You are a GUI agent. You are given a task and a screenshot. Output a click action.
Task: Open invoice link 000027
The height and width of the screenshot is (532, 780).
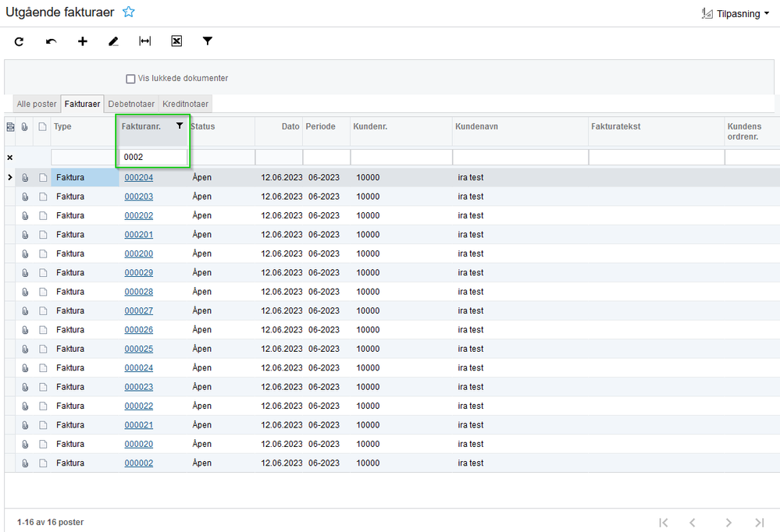click(139, 310)
